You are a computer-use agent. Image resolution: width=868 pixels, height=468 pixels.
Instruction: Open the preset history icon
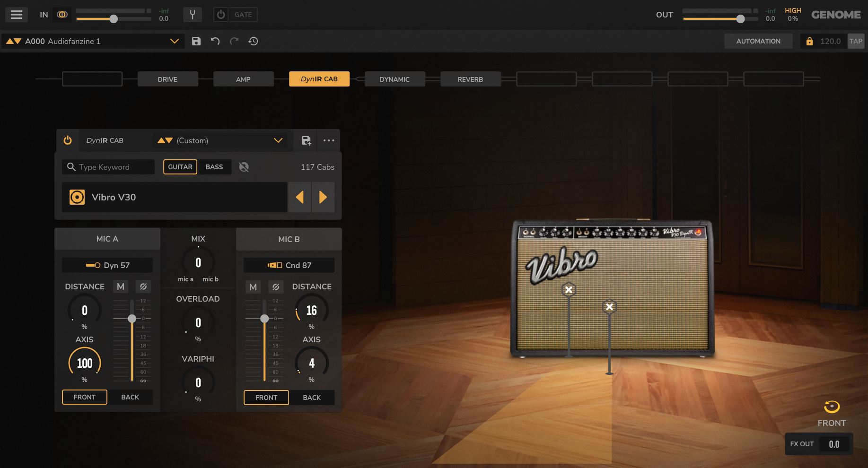253,41
